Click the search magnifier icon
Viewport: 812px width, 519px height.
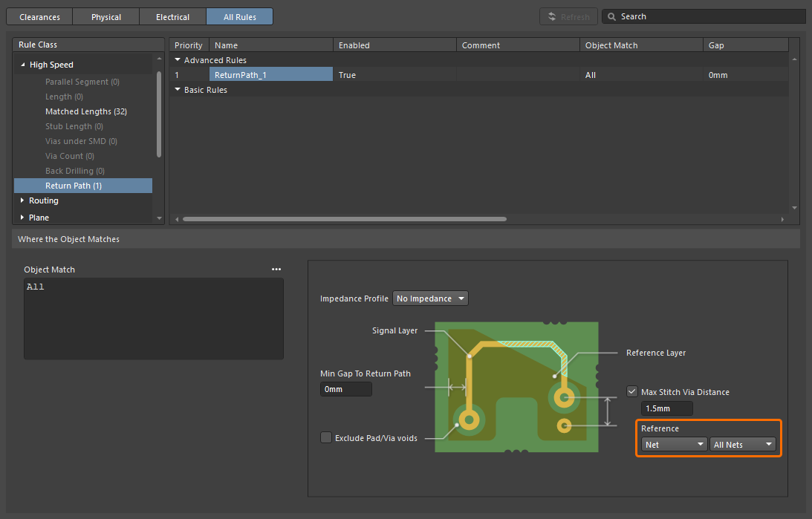click(x=611, y=16)
